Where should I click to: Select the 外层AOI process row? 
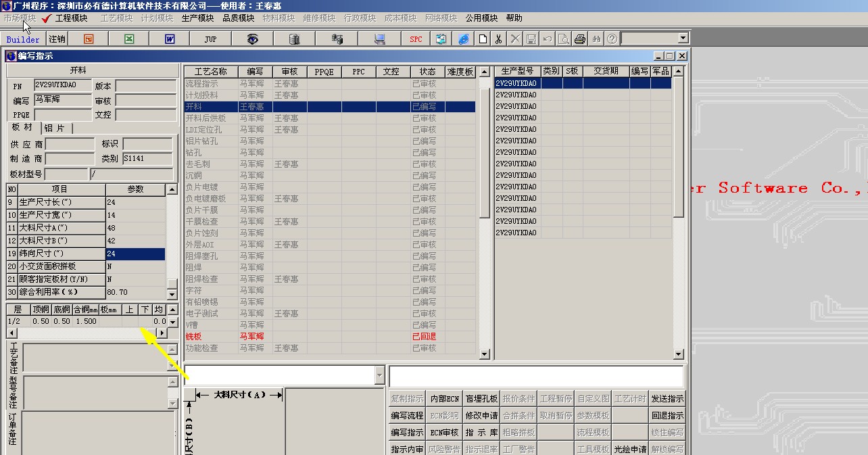[329, 245]
